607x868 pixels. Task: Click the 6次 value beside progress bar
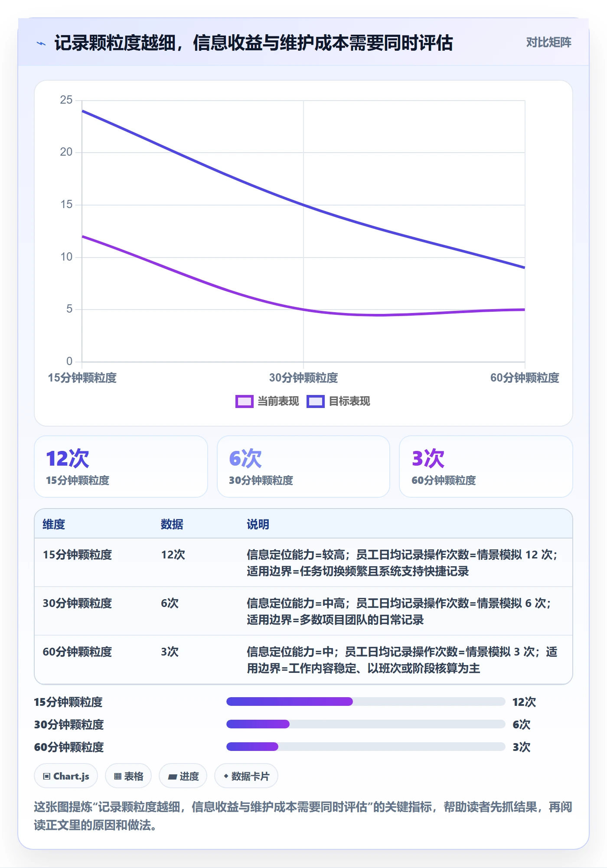pyautogui.click(x=521, y=724)
